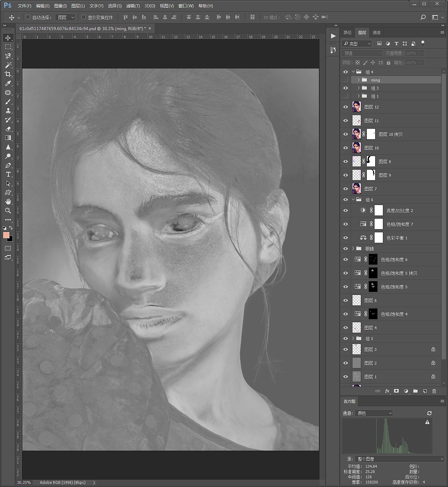Click the Create new layer icon
Viewport: 448px width, 487px height.
point(425,391)
